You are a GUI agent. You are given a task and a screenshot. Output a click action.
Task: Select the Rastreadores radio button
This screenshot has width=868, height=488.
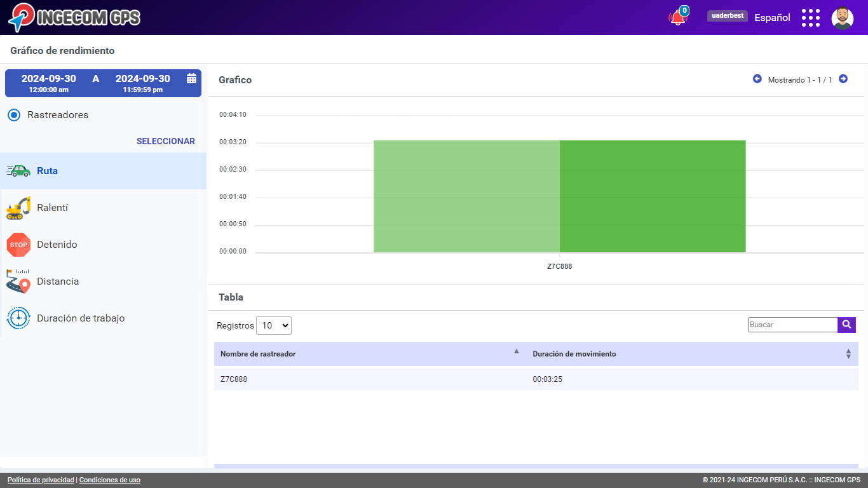pos(14,115)
